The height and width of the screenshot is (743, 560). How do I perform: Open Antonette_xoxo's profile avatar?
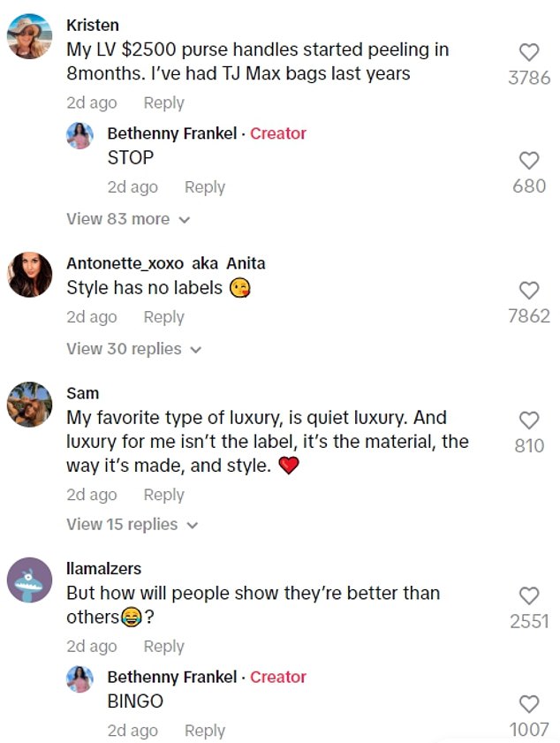[30, 275]
